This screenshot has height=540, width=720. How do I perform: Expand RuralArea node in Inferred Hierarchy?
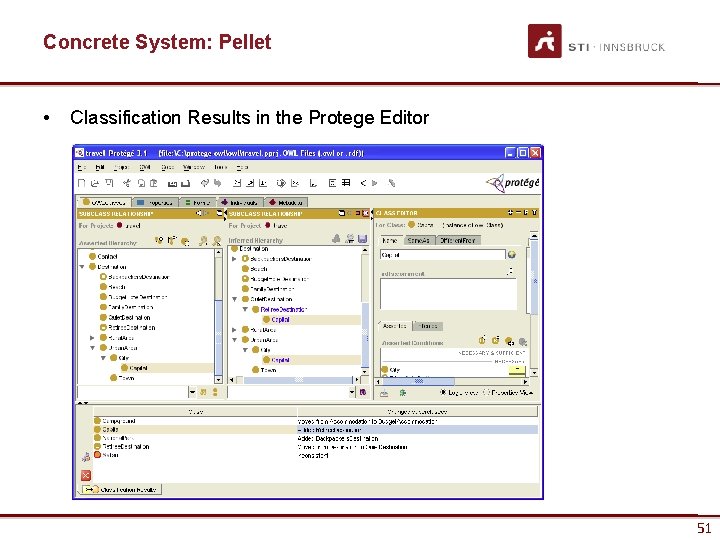pyautogui.click(x=235, y=330)
